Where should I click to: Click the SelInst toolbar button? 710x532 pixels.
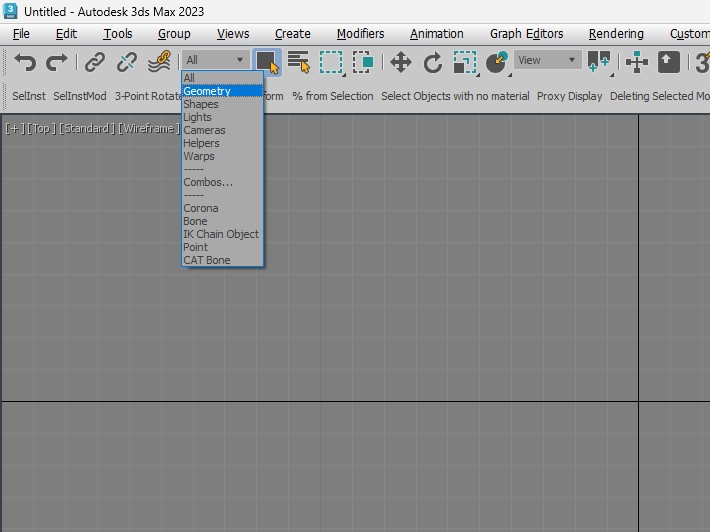tap(29, 96)
